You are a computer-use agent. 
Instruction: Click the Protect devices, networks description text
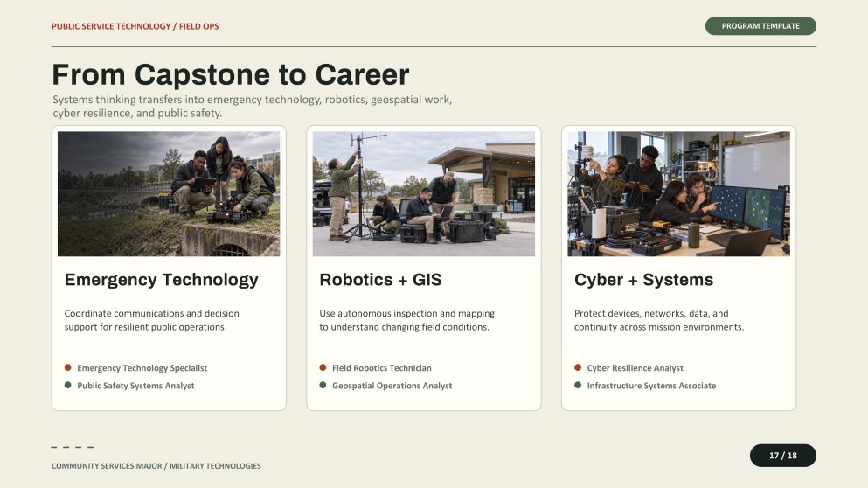659,320
